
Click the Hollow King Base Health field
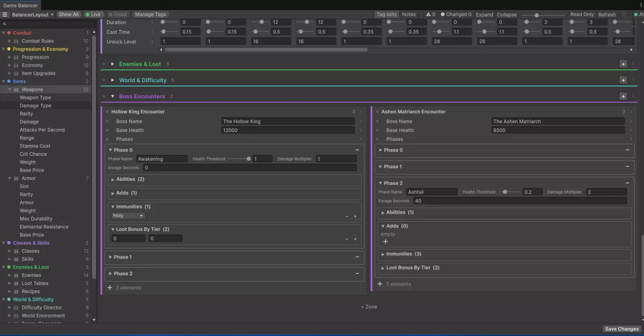tap(288, 130)
